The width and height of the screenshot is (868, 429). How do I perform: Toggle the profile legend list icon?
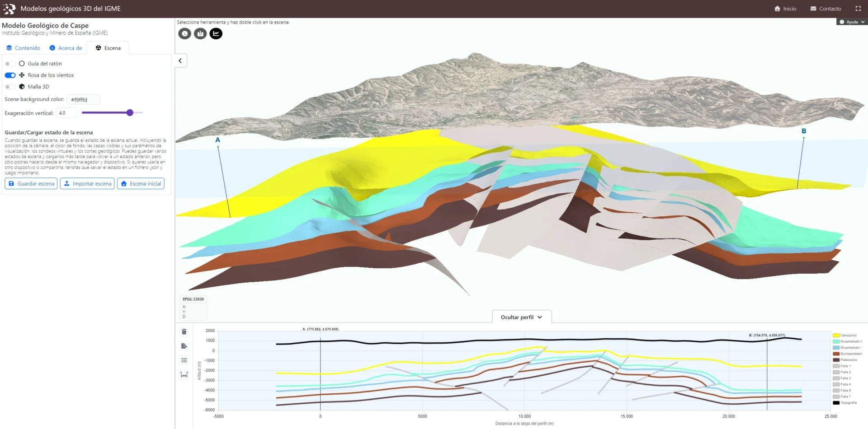coord(184,360)
